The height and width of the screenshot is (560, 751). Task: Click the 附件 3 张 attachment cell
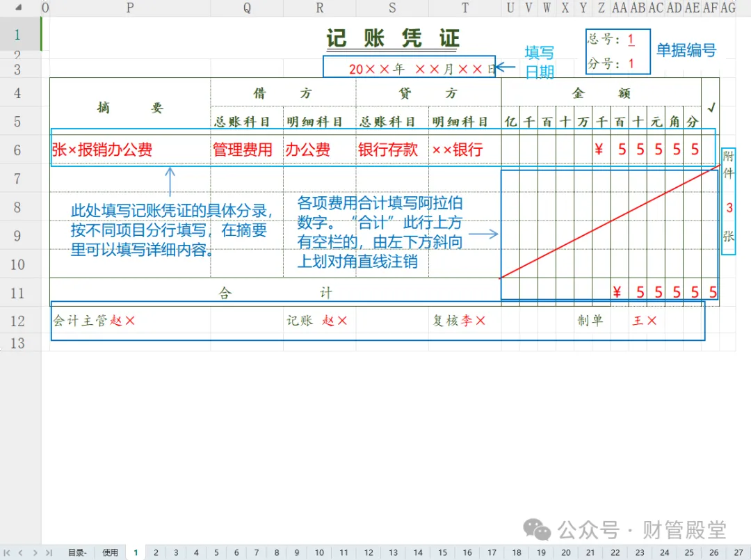click(728, 201)
